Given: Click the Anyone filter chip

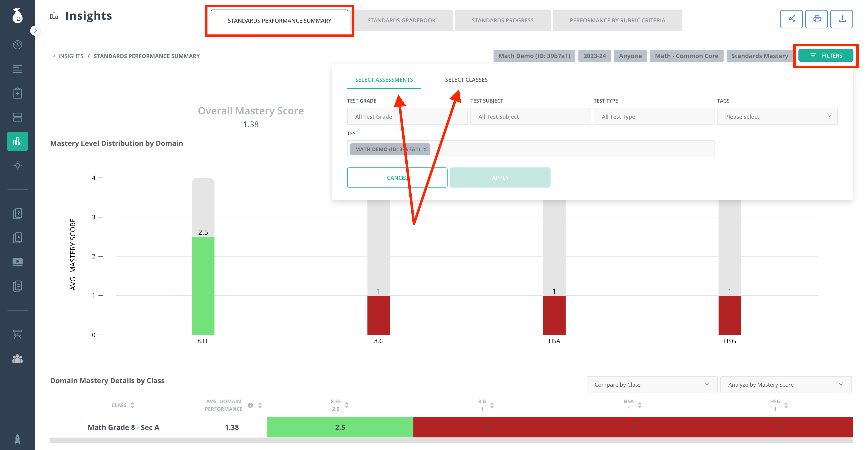Looking at the screenshot, I should coord(630,56).
